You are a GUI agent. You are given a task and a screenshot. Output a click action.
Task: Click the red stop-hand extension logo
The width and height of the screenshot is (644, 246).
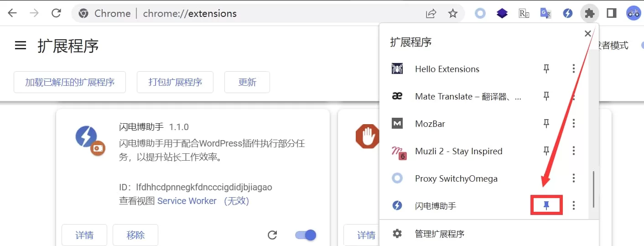367,136
